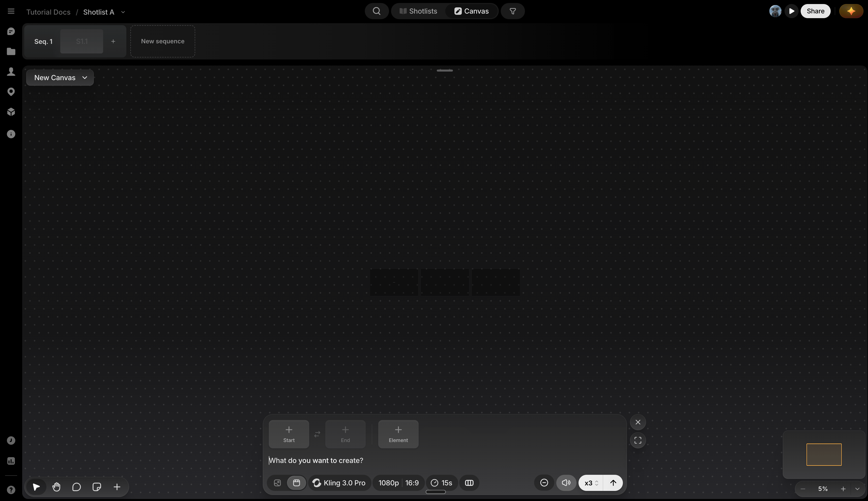
Task: Open the chat comments sidebar panel
Action: pyautogui.click(x=11, y=31)
